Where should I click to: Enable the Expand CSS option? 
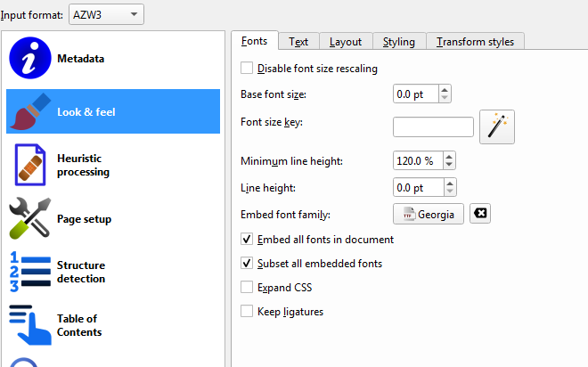pos(248,288)
